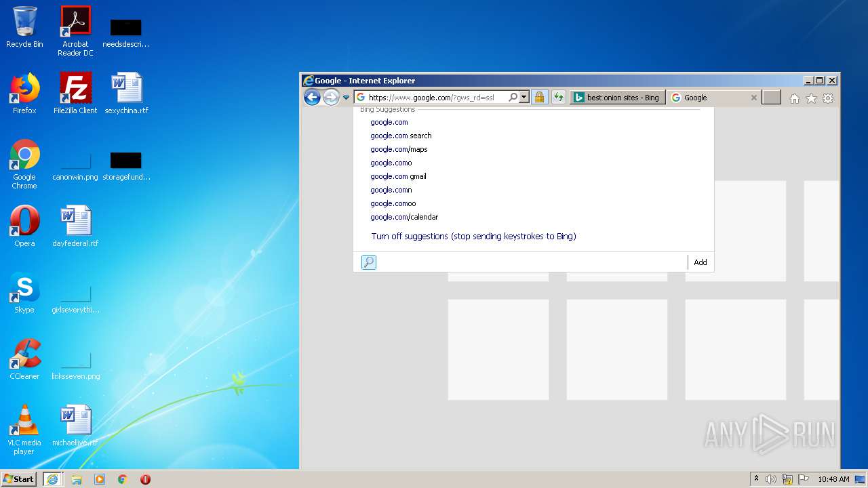Select needsdescri... file on desktop

point(126,34)
